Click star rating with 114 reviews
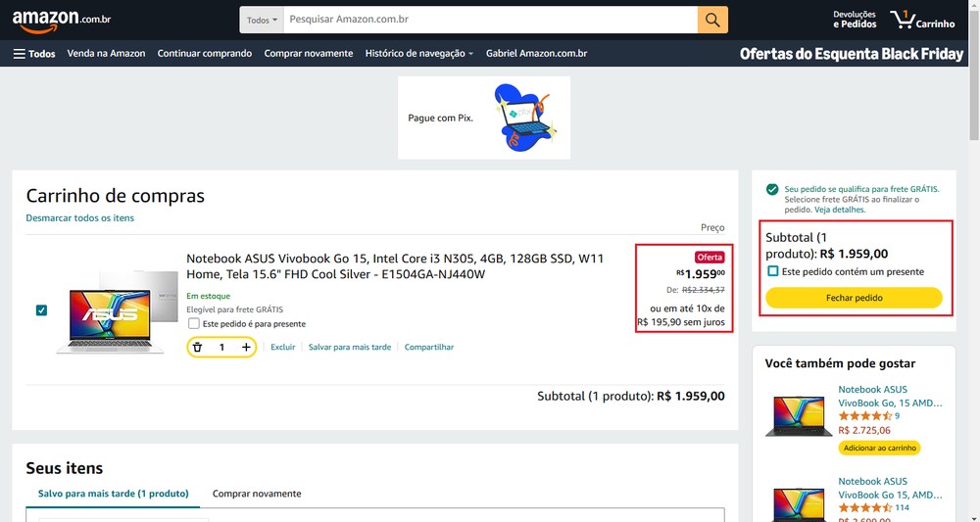980x522 pixels. (865, 507)
